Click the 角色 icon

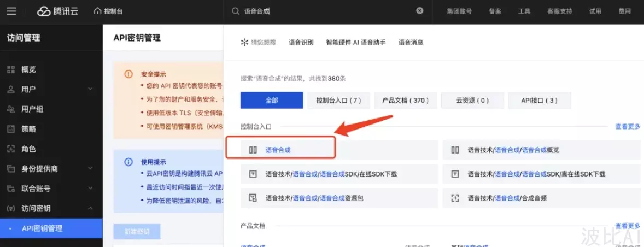(11, 149)
